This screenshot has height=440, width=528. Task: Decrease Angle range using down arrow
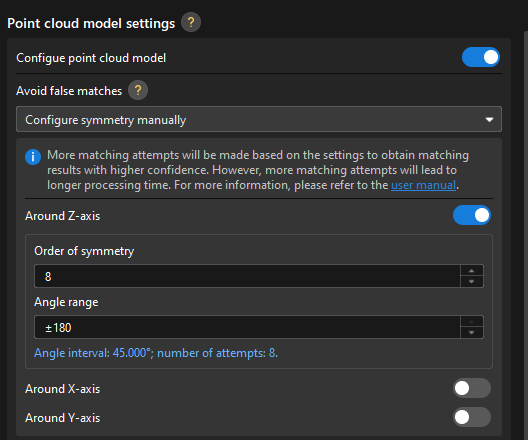pos(471,333)
